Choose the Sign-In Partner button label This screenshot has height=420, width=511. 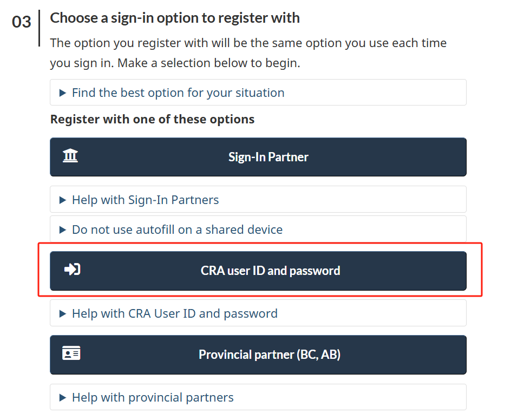pos(268,157)
